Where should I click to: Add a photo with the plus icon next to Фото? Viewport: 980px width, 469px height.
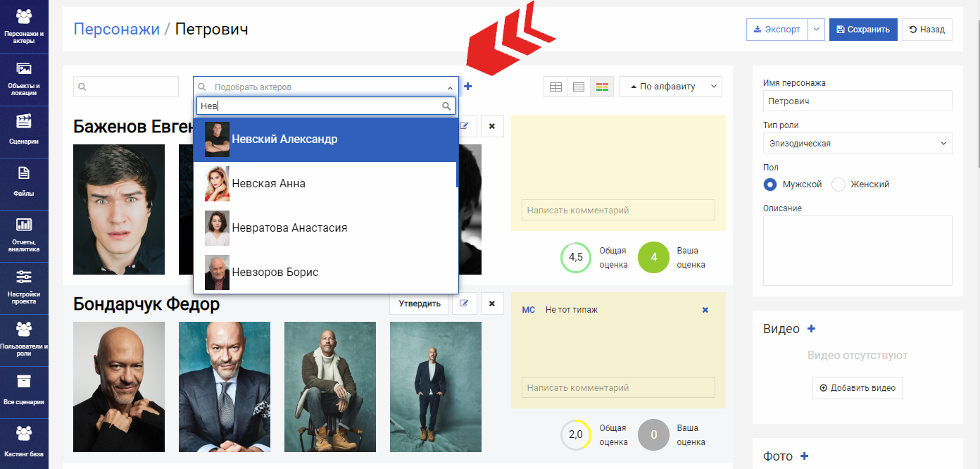804,456
